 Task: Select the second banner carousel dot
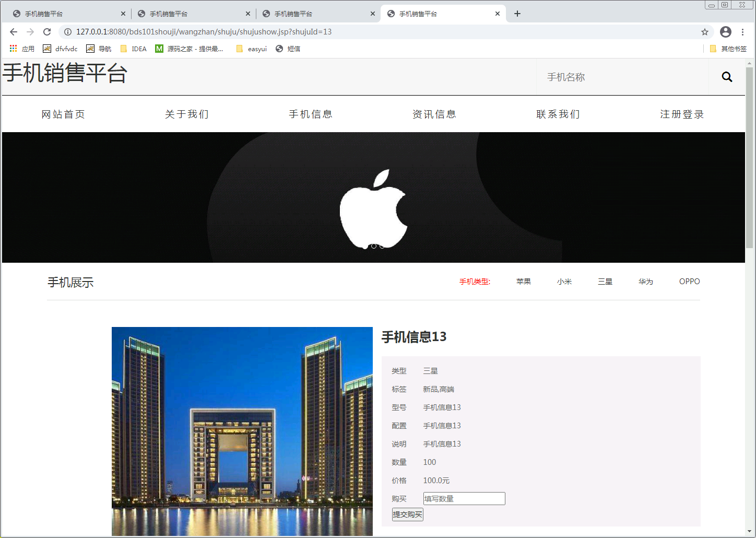374,246
